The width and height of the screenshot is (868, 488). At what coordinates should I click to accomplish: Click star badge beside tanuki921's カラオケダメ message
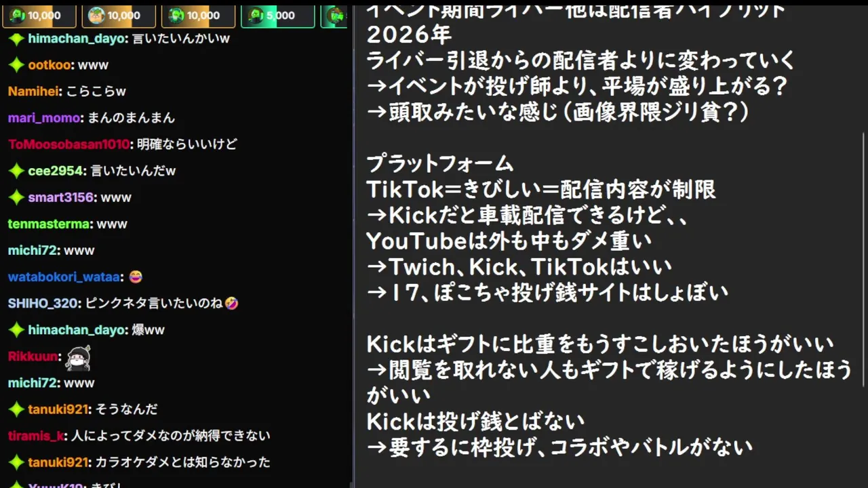tap(16, 462)
